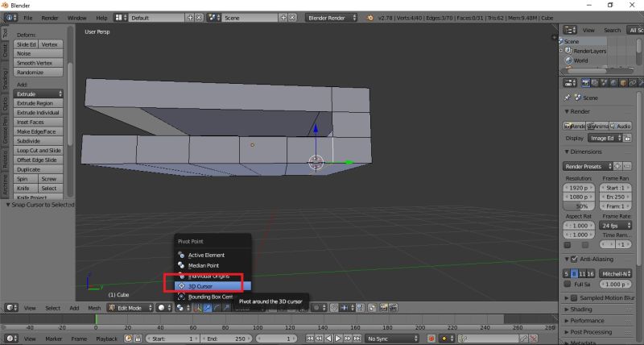Open the Mitchell-Netravali filter dropdown

(x=615, y=274)
